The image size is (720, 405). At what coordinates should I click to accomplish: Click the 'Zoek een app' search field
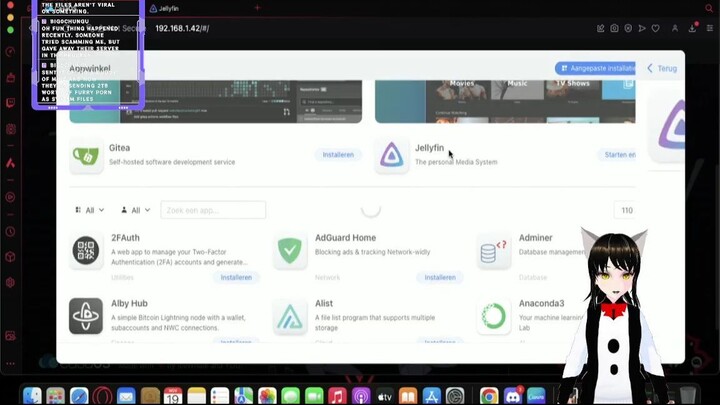[213, 210]
